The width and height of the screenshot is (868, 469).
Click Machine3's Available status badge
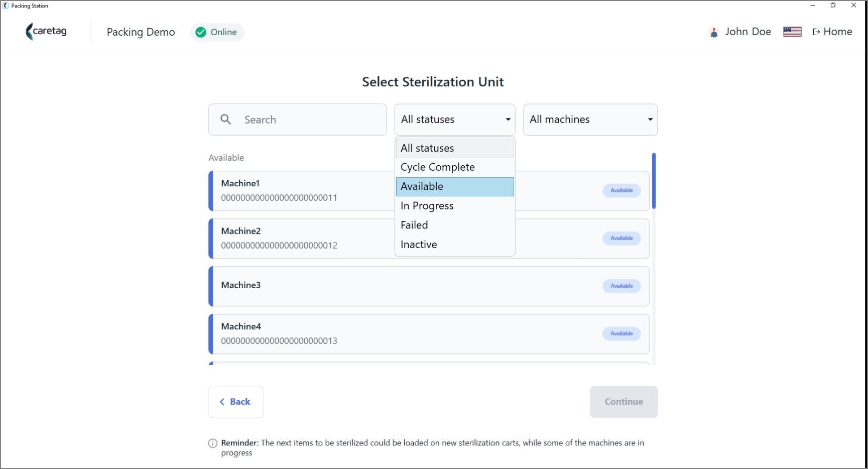[622, 286]
